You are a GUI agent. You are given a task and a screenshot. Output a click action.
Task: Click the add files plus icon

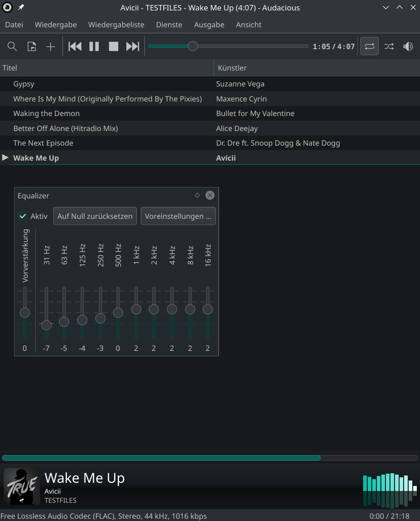pos(50,46)
